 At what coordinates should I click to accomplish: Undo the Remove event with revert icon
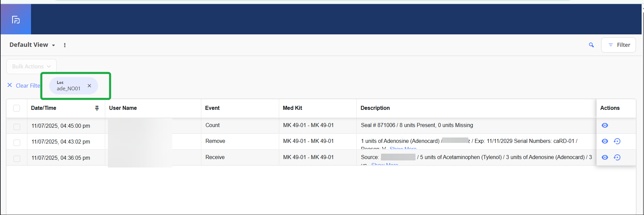[x=617, y=141]
